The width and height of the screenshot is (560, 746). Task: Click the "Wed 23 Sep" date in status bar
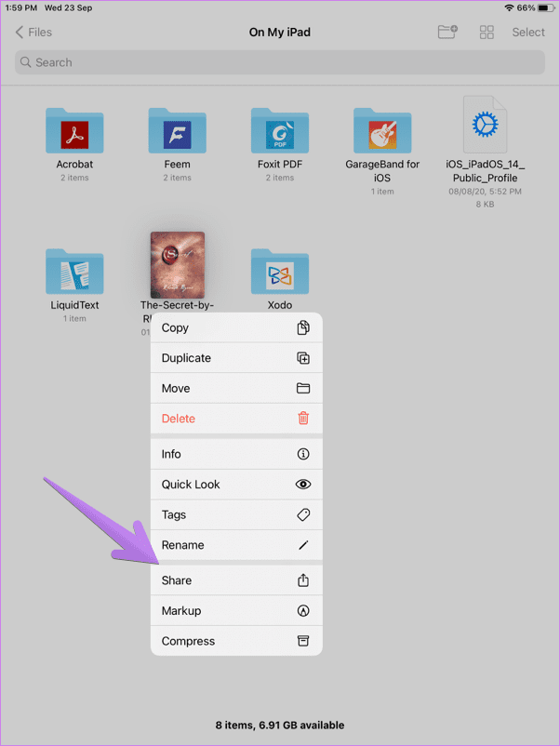(x=69, y=8)
